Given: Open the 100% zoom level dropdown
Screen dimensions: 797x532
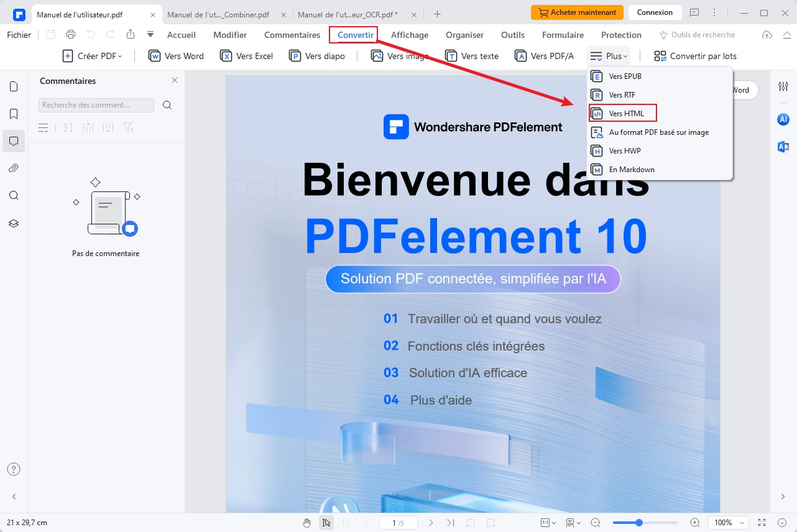Looking at the screenshot, I should 729,523.
